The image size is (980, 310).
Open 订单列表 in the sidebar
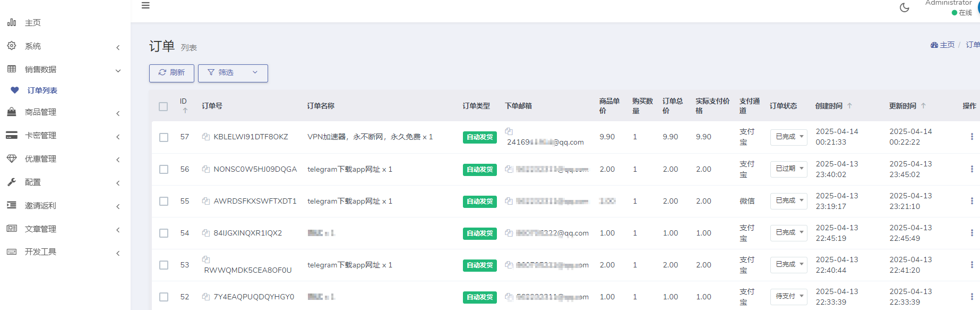pyautogui.click(x=42, y=90)
